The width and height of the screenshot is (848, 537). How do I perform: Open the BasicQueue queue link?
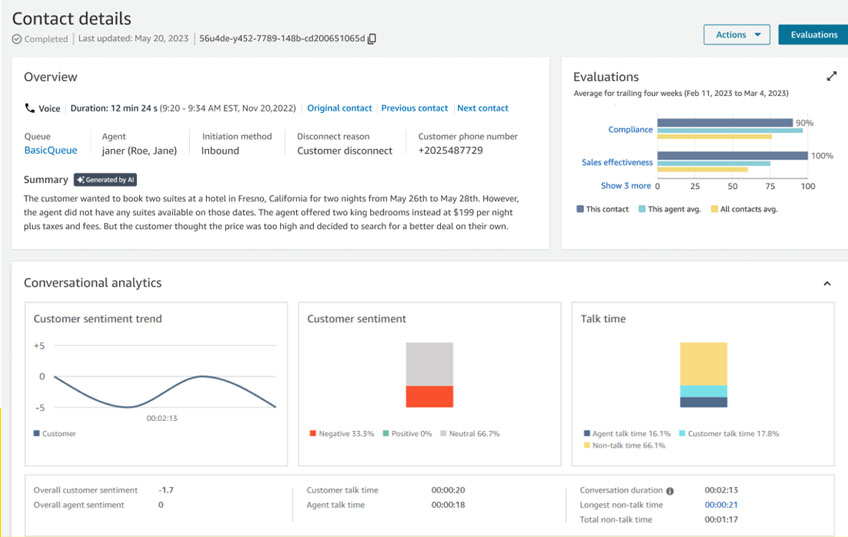click(50, 151)
